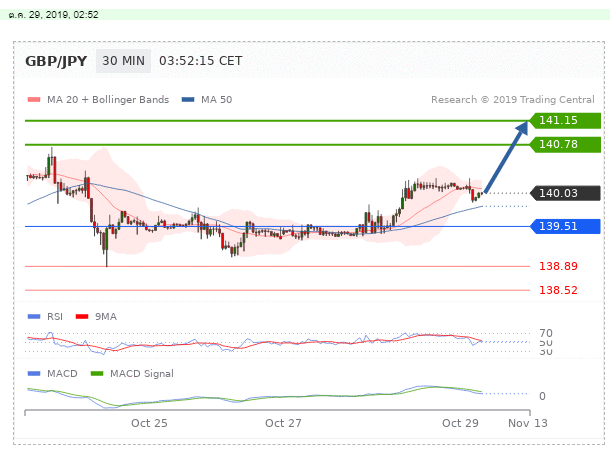Click the MA 20 + Bollinger Bands legend text
Image resolution: width=610 pixels, height=450 pixels.
click(108, 100)
